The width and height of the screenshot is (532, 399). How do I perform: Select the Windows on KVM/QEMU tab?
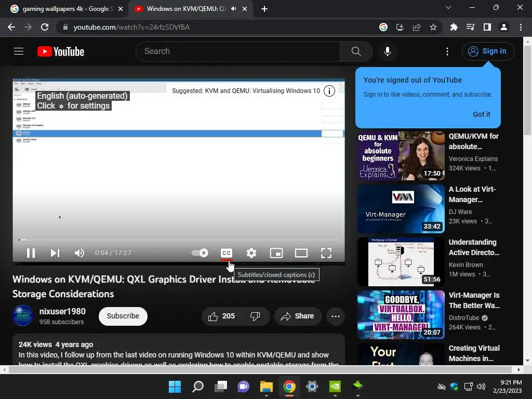click(x=186, y=9)
